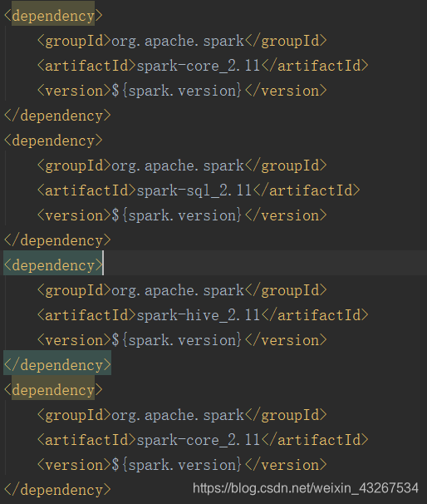This screenshot has height=504, width=427.
Task: Place cursor on org.apache.spark above spark-sql artifactId
Action: pyautogui.click(x=178, y=166)
